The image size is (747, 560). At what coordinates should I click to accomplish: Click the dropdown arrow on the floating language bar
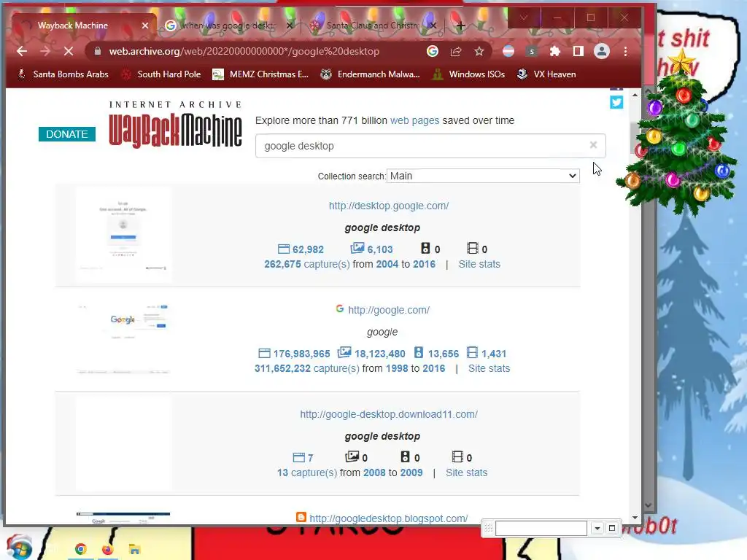[597, 528]
